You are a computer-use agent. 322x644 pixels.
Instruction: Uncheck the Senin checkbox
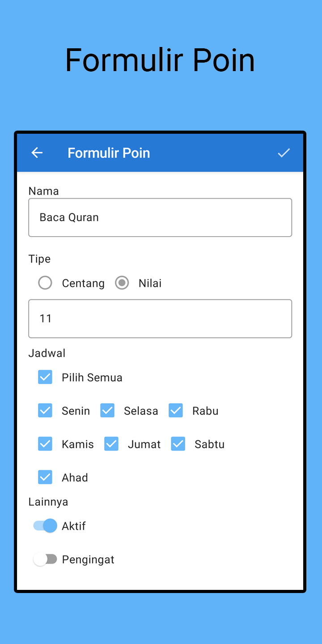click(45, 411)
